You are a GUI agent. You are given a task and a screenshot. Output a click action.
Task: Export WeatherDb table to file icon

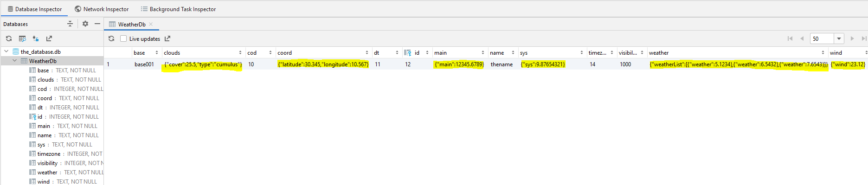[167, 38]
